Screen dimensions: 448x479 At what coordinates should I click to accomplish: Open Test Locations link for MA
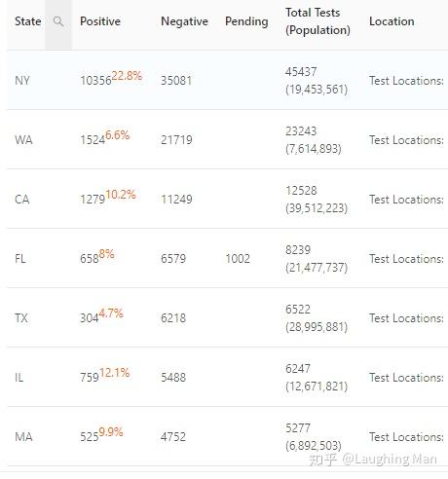coord(406,437)
